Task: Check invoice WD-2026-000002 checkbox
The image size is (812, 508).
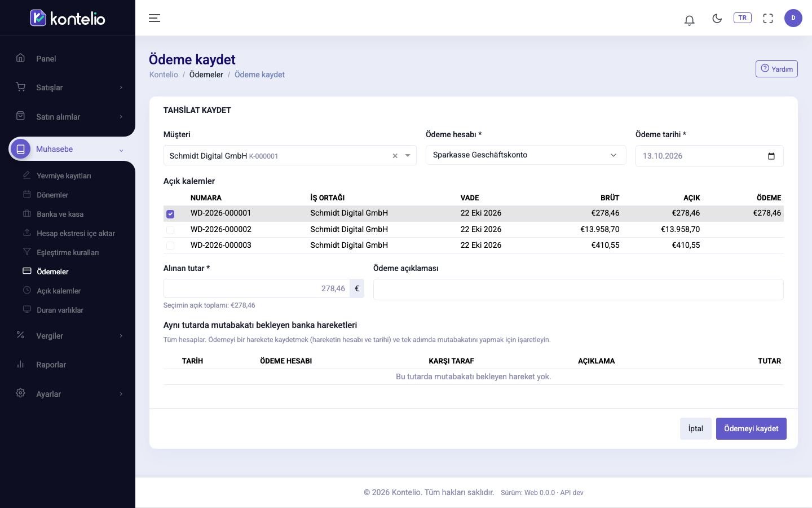Action: pos(170,230)
